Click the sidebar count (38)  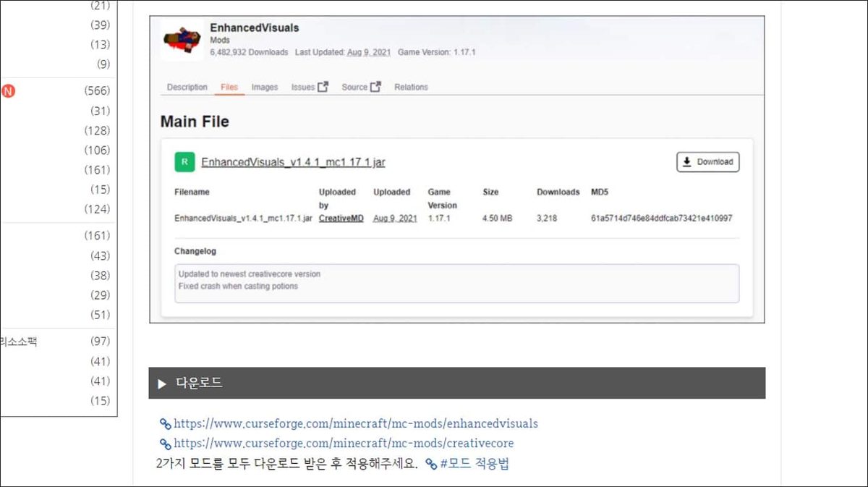[x=100, y=276]
